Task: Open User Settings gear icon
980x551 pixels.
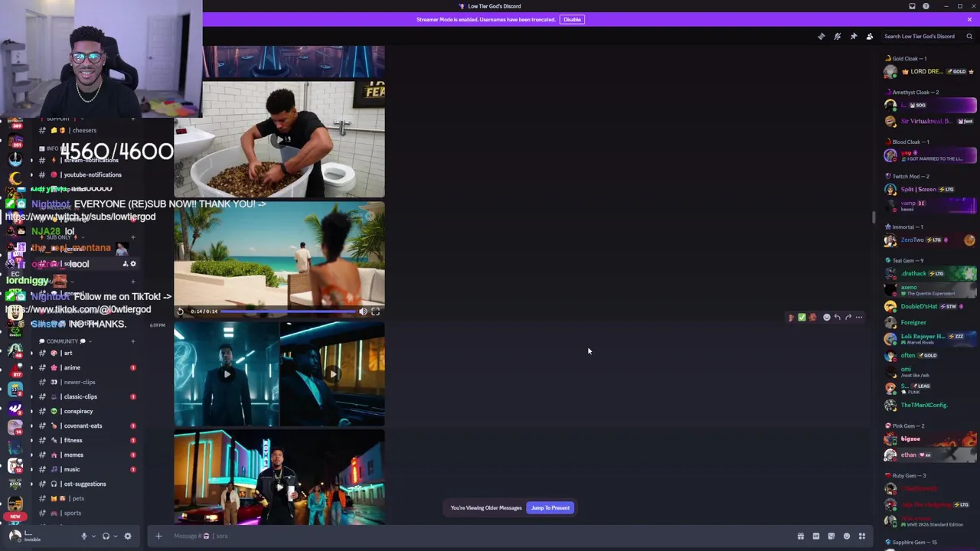Action: coord(128,536)
